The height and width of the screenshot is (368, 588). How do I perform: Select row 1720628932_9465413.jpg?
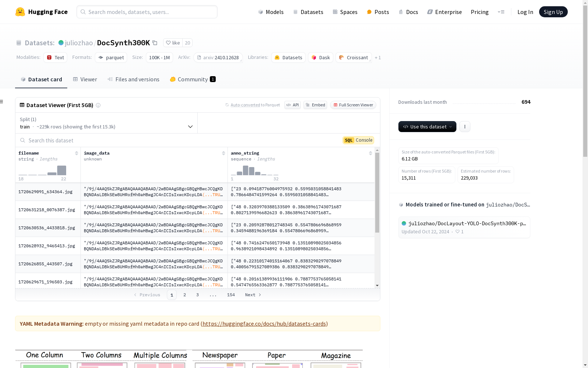pyautogui.click(x=195, y=246)
